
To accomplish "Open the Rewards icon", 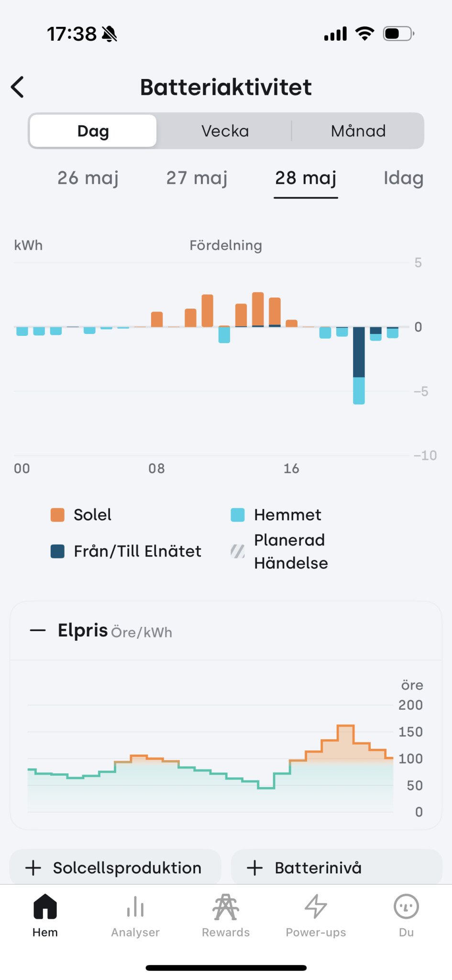I will [226, 907].
